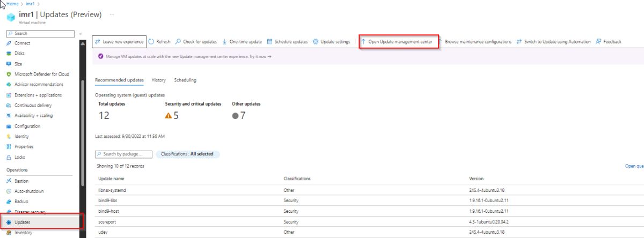
Task: Click Schedule updates
Action: 287,41
